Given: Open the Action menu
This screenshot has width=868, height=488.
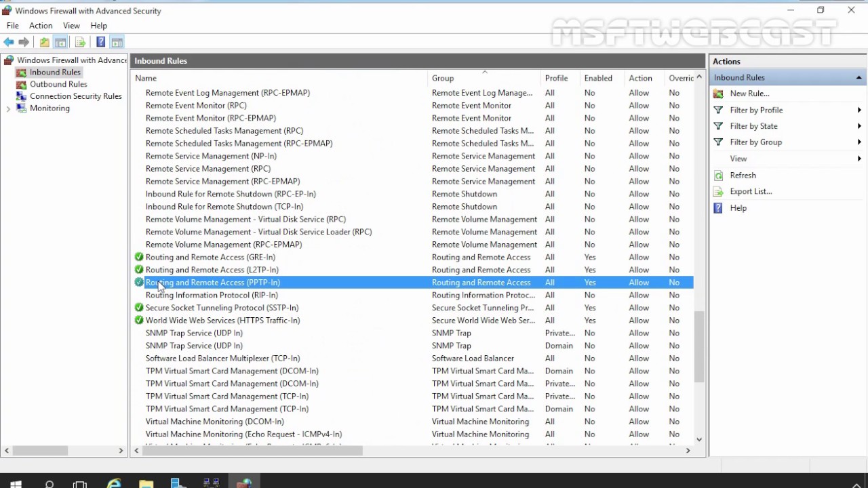Looking at the screenshot, I should [41, 26].
